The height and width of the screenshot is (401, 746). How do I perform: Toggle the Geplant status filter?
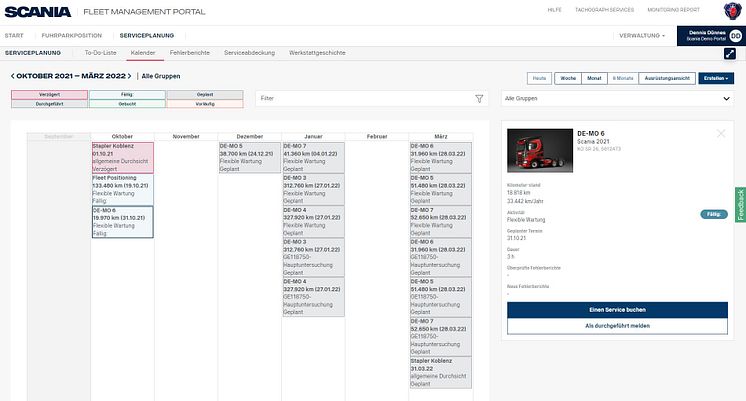click(204, 94)
